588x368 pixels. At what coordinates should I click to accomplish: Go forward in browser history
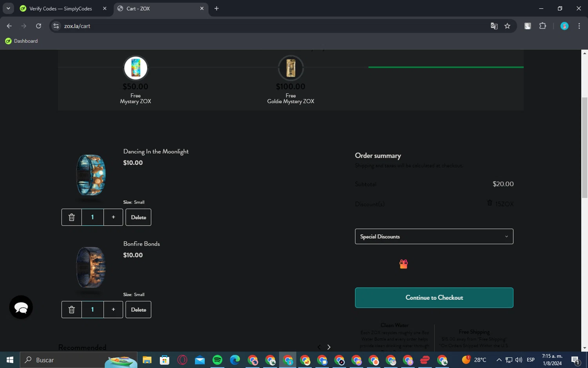pos(24,26)
